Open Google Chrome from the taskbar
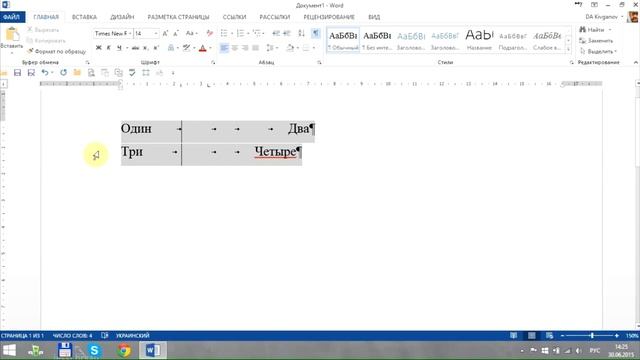Viewport: 640px width, 360px height. [124, 350]
